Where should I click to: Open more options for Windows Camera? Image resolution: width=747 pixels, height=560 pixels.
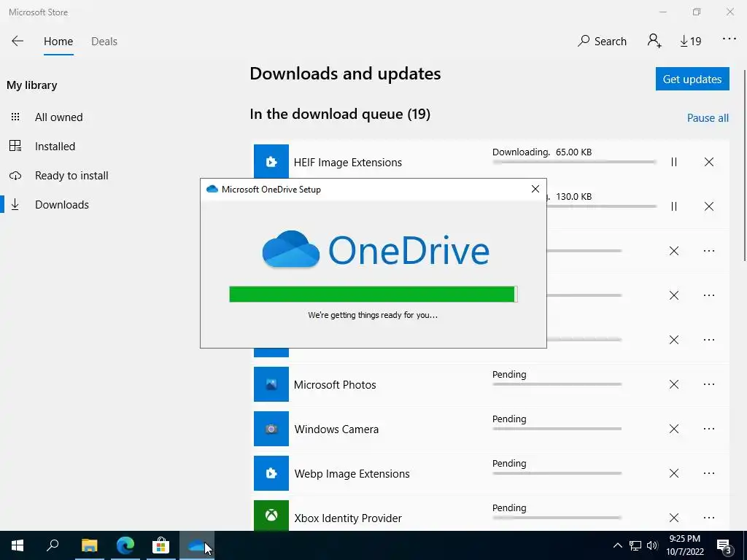709,429
